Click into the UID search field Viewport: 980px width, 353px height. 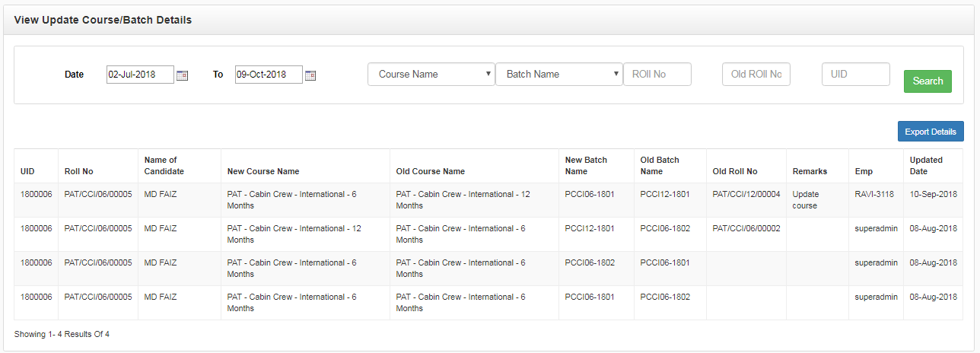[x=856, y=74]
